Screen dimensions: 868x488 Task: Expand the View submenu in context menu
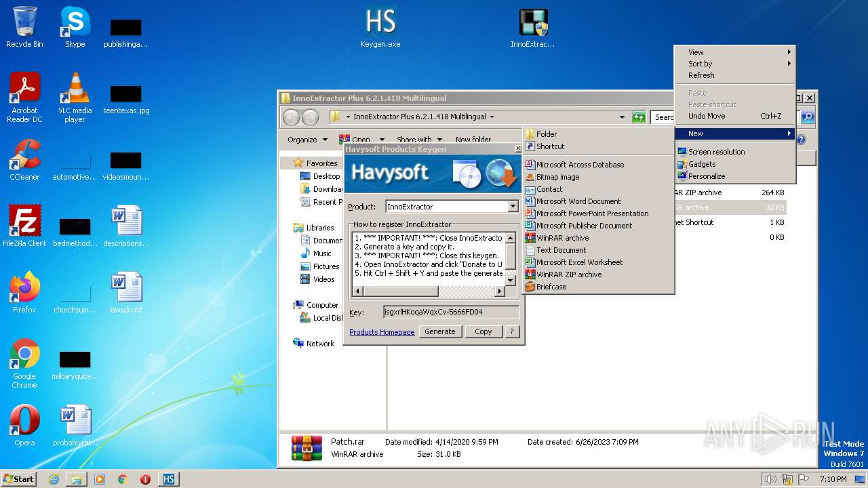pyautogui.click(x=735, y=52)
